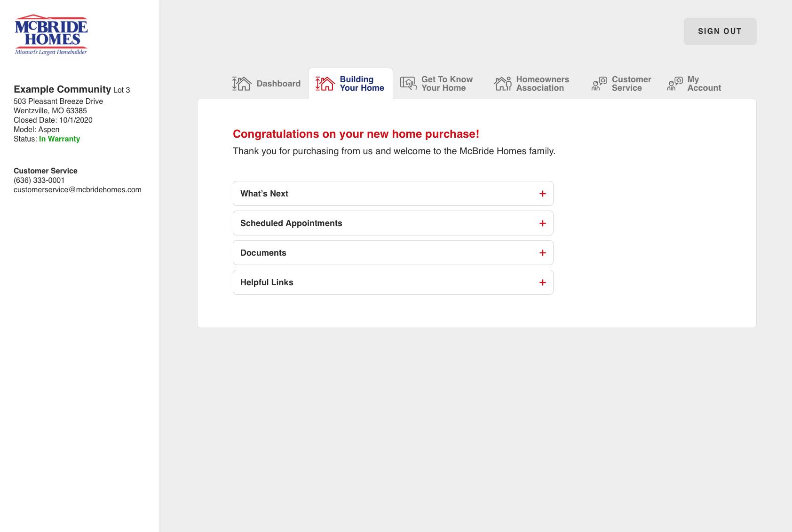
Task: Click the (636) 333-0001 phone number
Action: [39, 180]
